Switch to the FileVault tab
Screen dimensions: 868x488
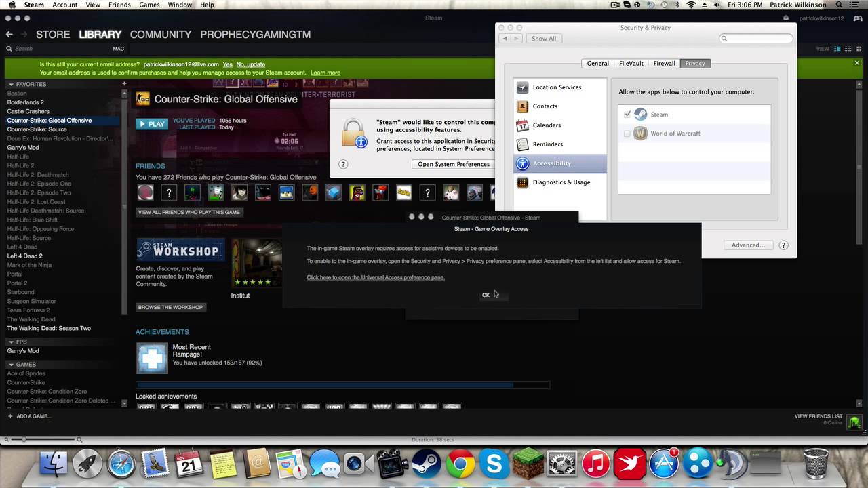(631, 63)
